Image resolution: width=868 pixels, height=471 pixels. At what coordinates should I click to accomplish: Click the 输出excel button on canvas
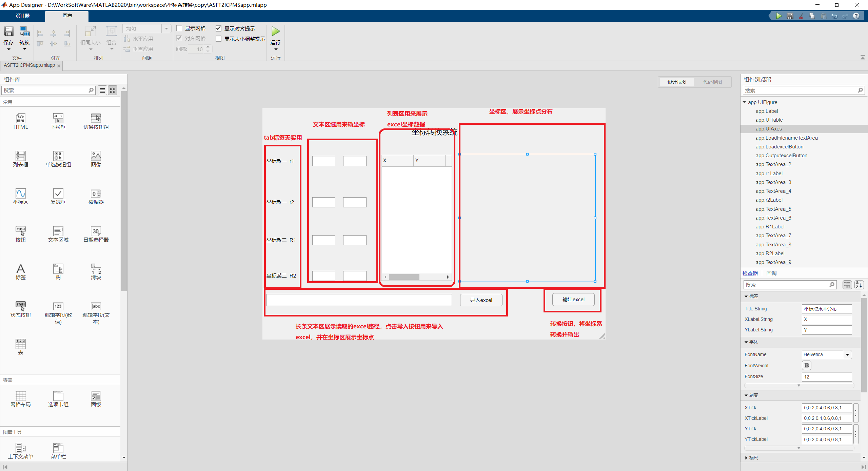point(573,300)
